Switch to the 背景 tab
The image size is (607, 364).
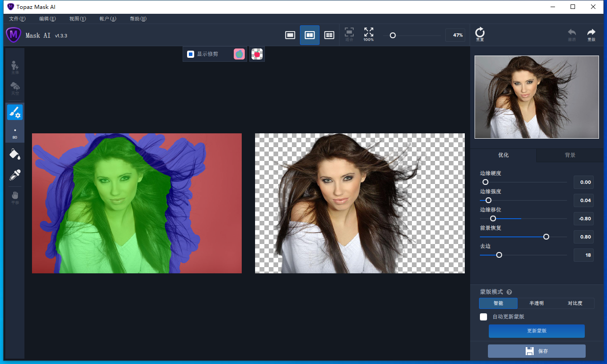coord(570,155)
